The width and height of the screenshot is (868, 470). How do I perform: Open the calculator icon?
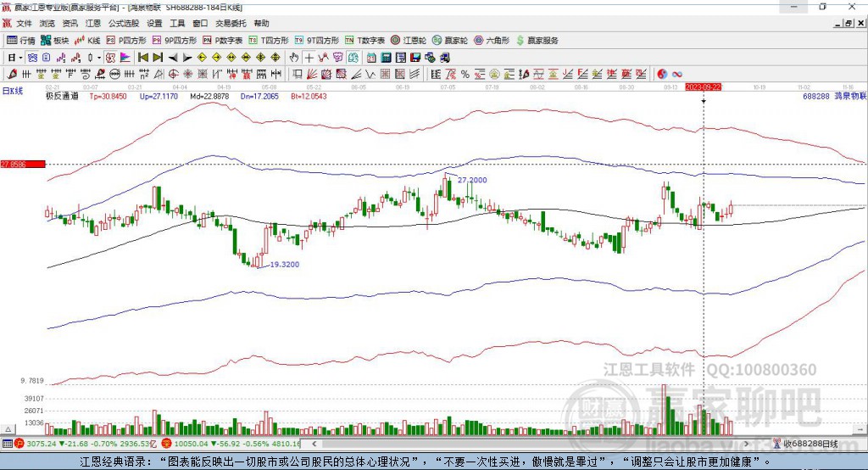(386, 58)
